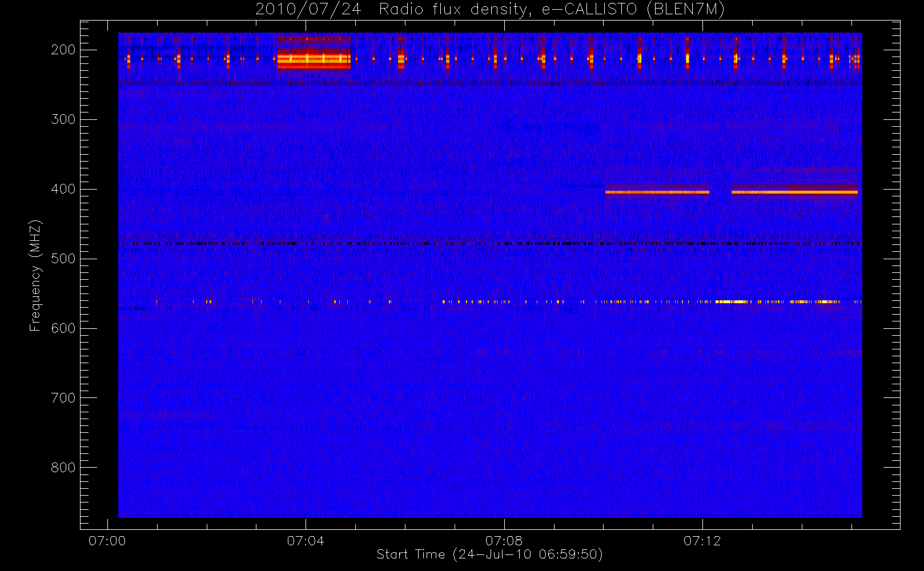Select the 700 frequency tick label
The width and height of the screenshot is (924, 571).
(x=63, y=398)
